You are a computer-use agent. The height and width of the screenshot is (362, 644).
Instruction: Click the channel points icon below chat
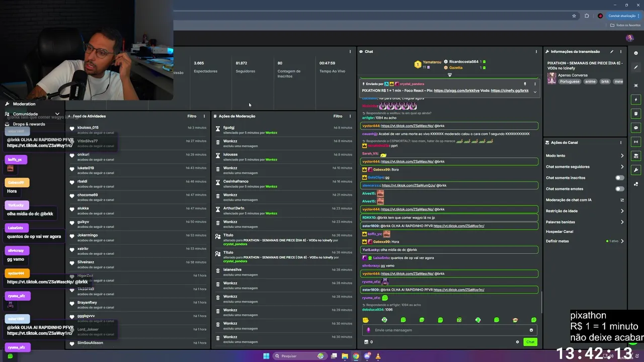pos(366,342)
